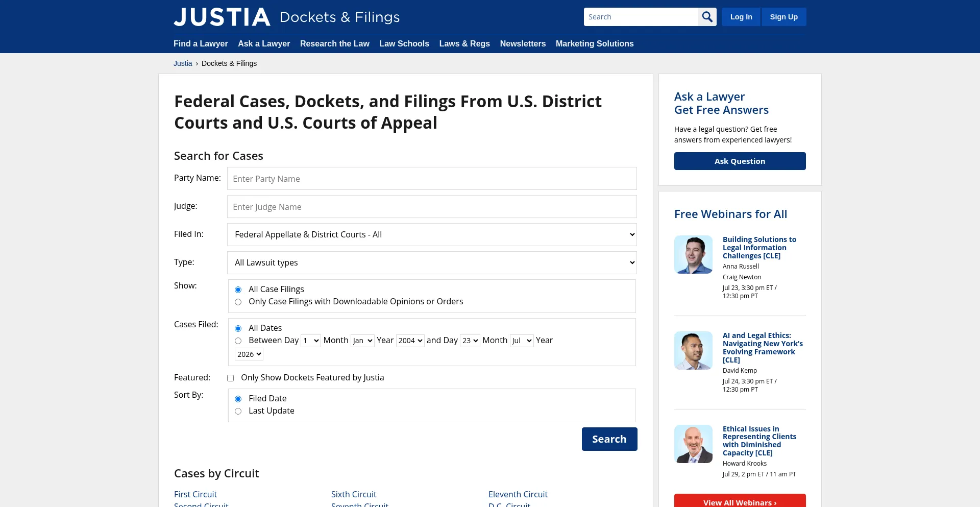This screenshot has width=980, height=507.
Task: Click the Building Solutions webinar speaker photo
Action: coord(693,254)
